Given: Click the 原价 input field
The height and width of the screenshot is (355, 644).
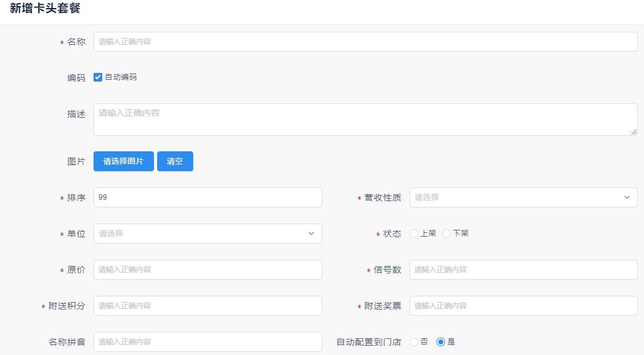Looking at the screenshot, I should coord(208,270).
